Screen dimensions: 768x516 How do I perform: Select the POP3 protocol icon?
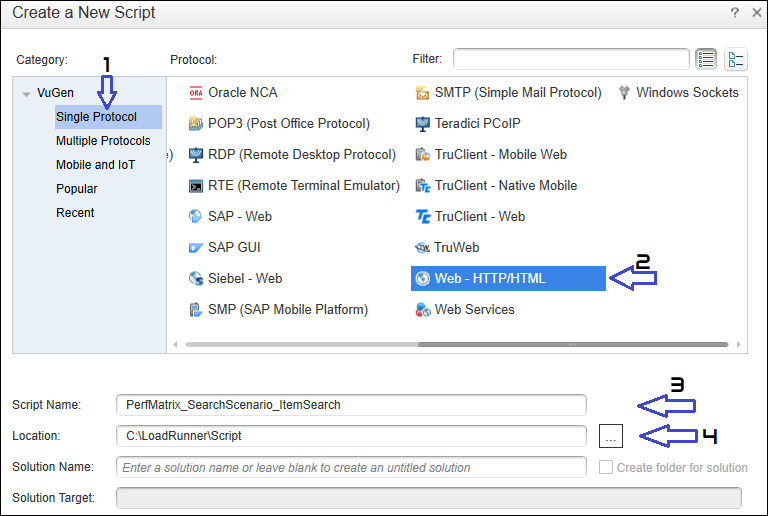point(196,124)
